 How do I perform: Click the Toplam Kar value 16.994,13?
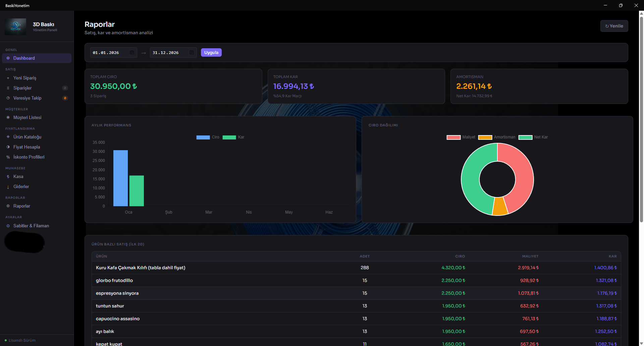coord(293,86)
